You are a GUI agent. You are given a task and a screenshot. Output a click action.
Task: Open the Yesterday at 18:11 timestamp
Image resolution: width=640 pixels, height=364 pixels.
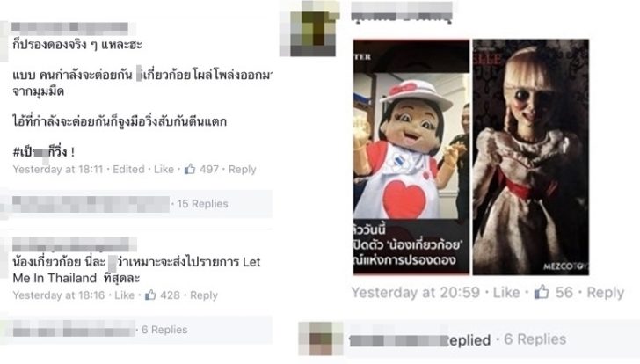pos(58,169)
